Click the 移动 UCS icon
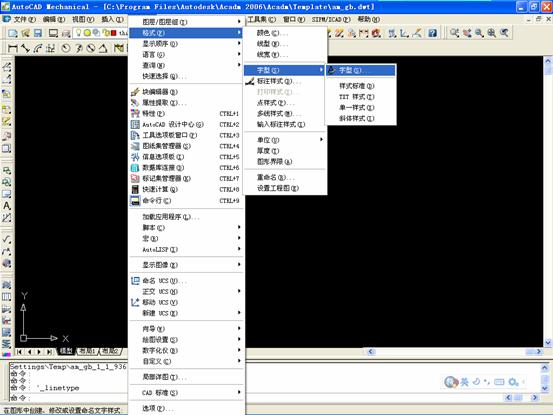 [135, 303]
